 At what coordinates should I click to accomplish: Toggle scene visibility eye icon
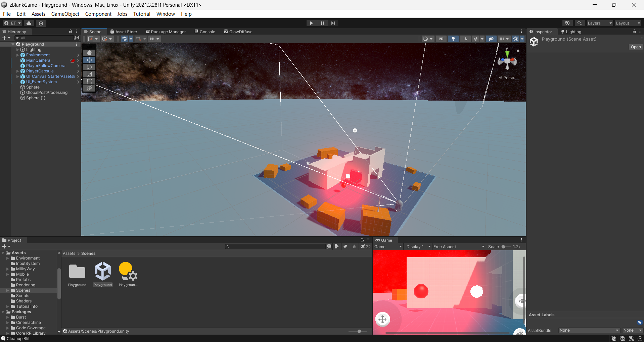[x=491, y=39]
